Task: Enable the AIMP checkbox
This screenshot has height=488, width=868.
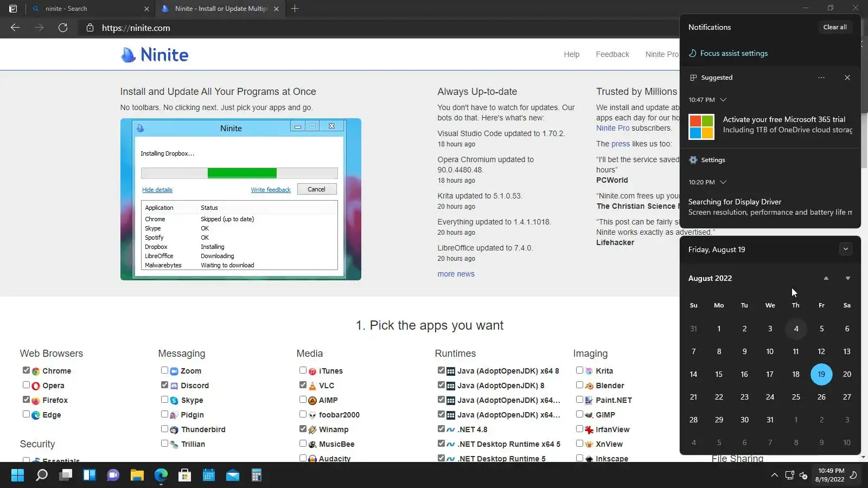Action: (303, 400)
